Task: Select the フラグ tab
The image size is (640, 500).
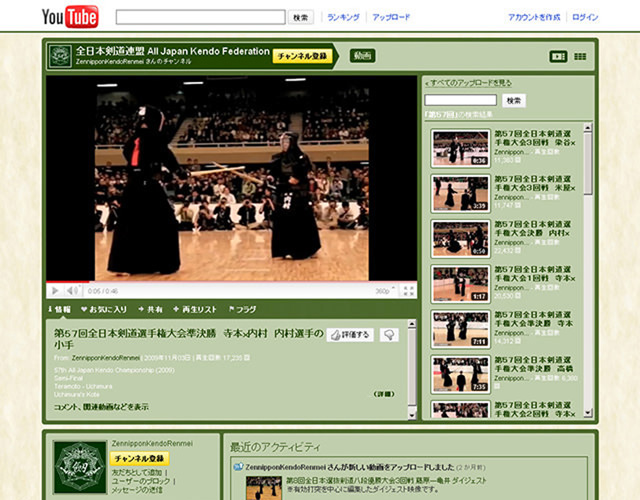Action: click(242, 309)
